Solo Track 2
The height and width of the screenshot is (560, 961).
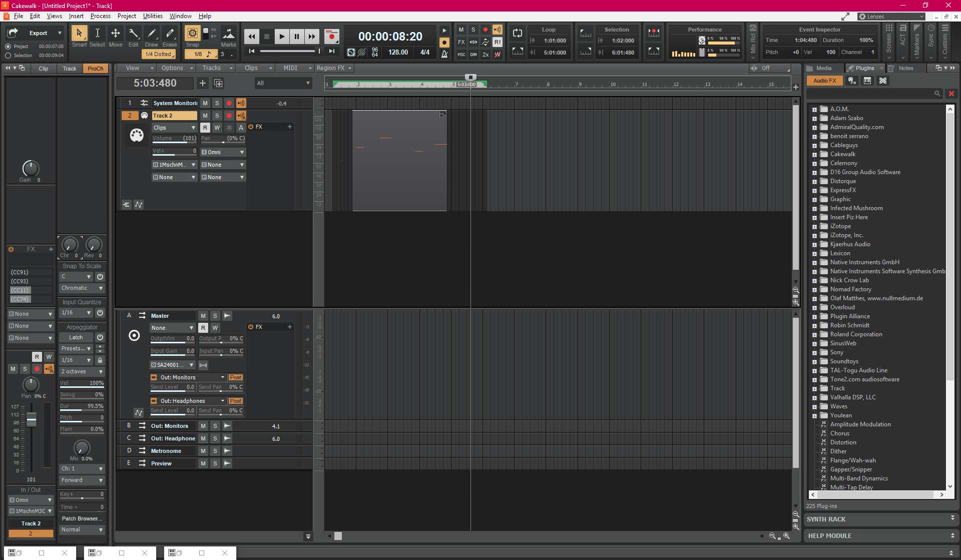[217, 116]
